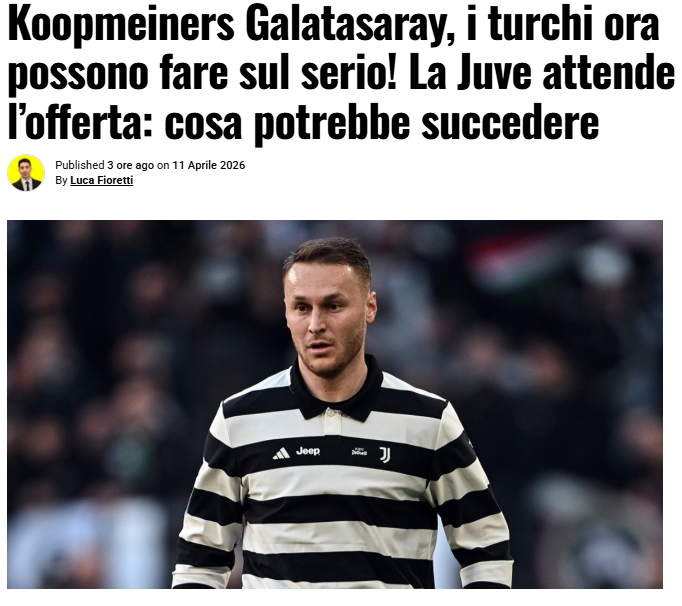Screen dimensions: 682x606
Task: Open Luca Fioretti's author page link
Action: click(x=101, y=180)
